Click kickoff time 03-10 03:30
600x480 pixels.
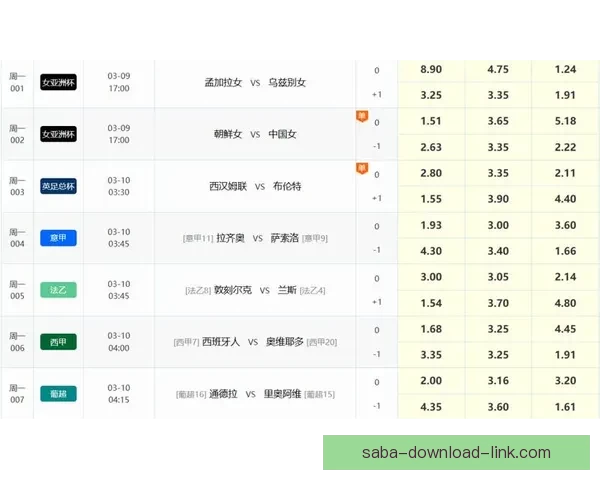click(119, 186)
